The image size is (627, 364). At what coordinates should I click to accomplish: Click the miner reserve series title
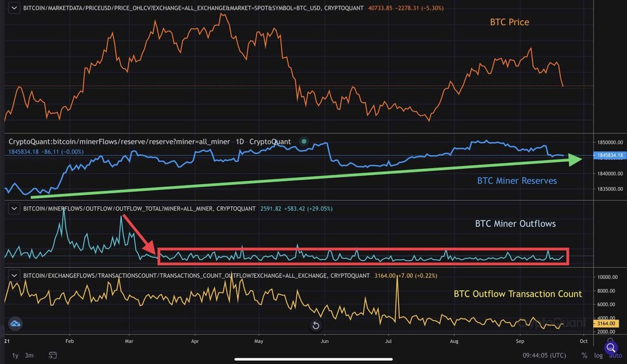pyautogui.click(x=119, y=142)
